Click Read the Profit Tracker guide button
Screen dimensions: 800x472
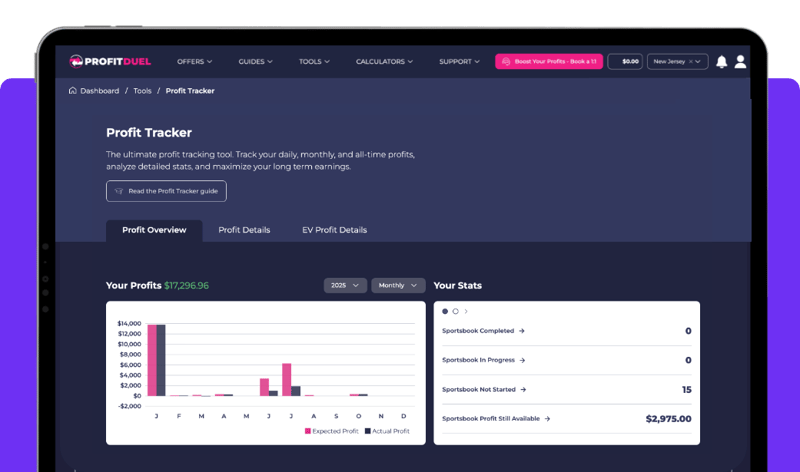[166, 191]
